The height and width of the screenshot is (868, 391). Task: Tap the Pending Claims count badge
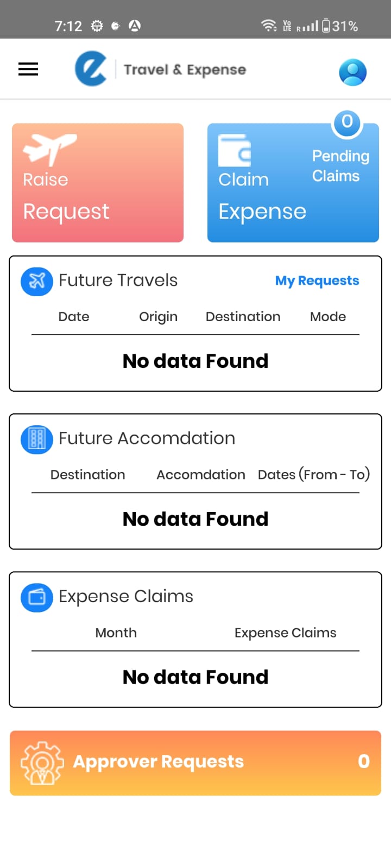click(x=347, y=122)
